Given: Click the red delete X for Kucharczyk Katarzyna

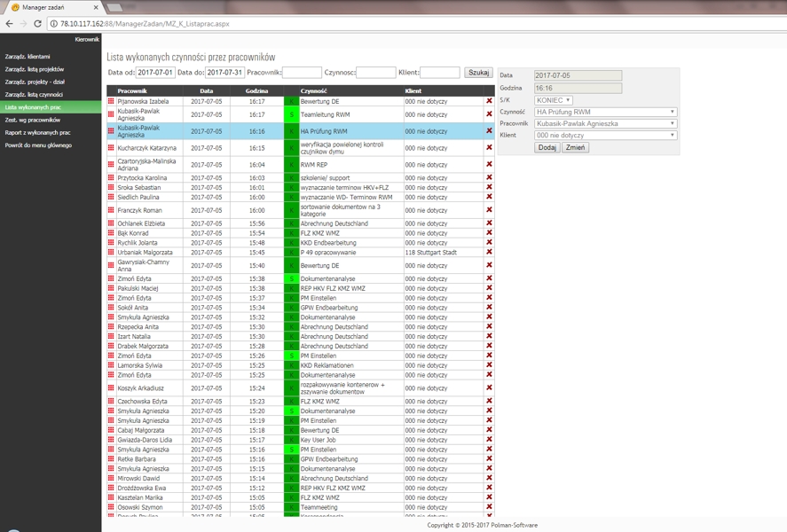Looking at the screenshot, I should [489, 148].
